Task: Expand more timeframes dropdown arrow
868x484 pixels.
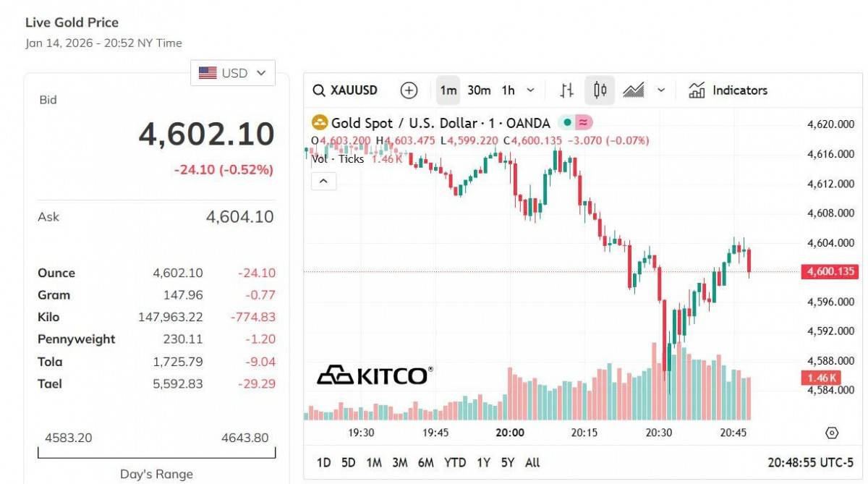Action: click(530, 90)
